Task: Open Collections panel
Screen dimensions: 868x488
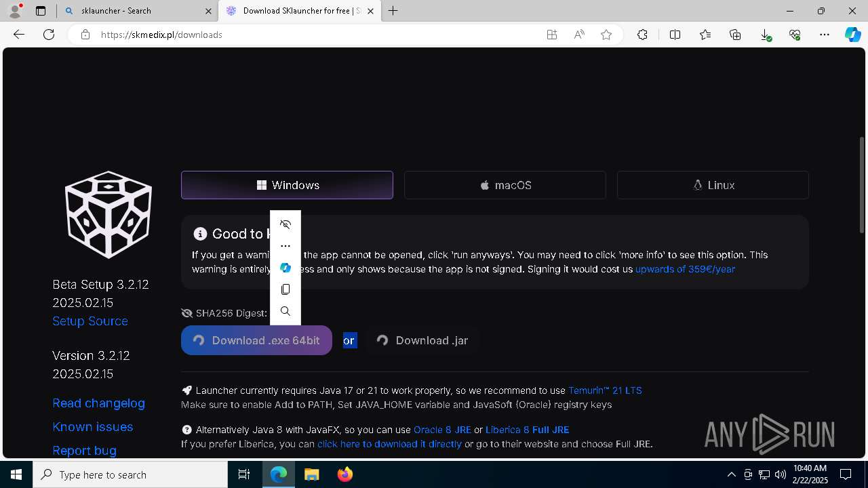Action: coord(735,35)
